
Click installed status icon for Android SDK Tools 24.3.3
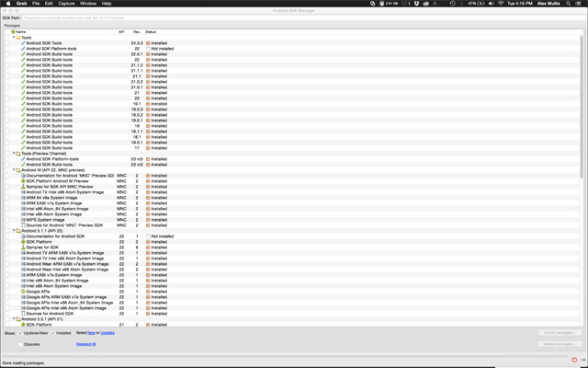[148, 43]
